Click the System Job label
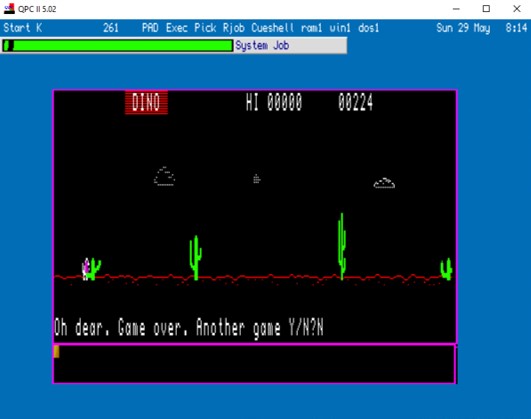This screenshot has width=531, height=419. coord(262,45)
